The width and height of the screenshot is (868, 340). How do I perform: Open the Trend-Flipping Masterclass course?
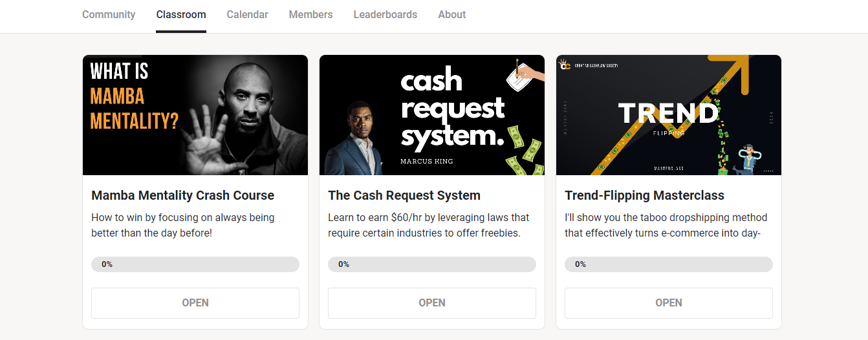coord(669,303)
